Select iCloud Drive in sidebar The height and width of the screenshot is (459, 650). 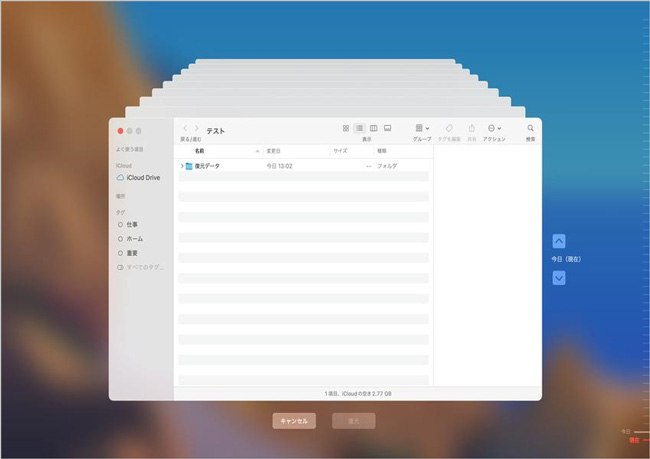pos(138,177)
